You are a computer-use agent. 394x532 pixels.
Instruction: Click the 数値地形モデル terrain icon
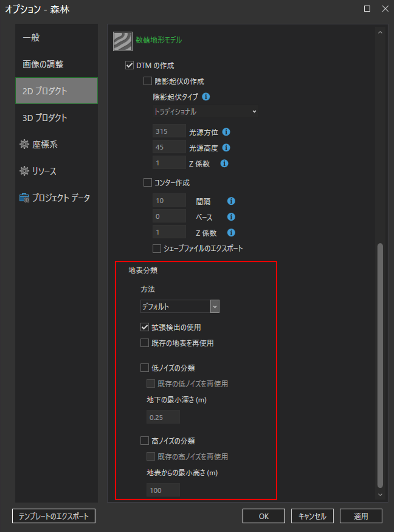[x=123, y=41]
